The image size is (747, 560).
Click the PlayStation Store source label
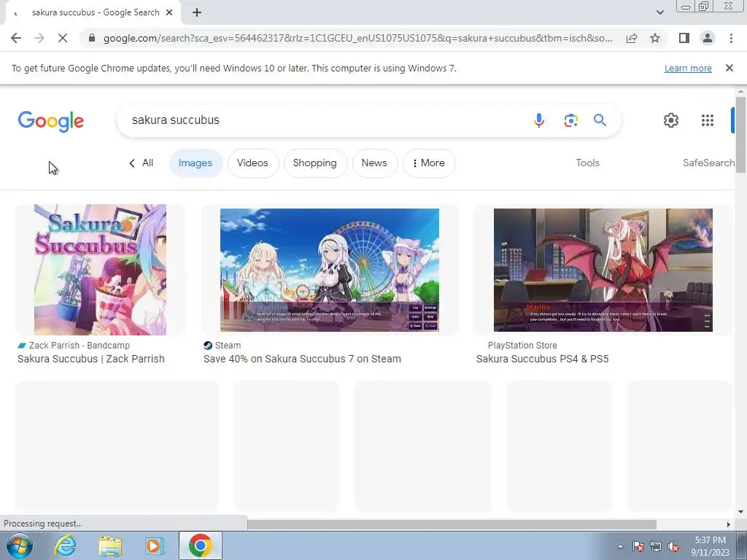point(522,345)
